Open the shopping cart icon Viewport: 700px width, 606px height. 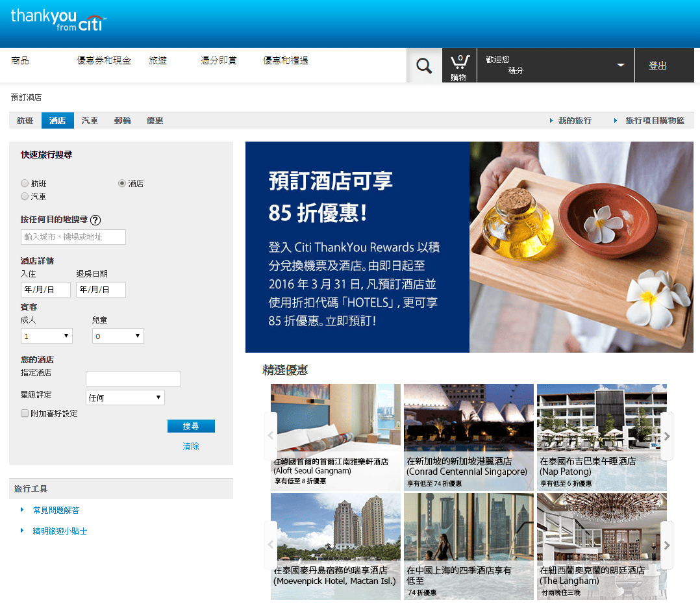tap(459, 65)
